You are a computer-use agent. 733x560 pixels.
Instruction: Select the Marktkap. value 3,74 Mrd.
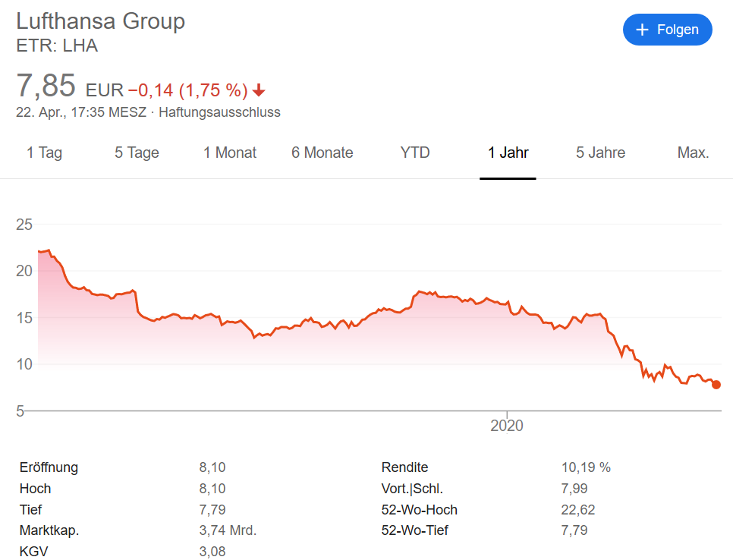coord(227,530)
